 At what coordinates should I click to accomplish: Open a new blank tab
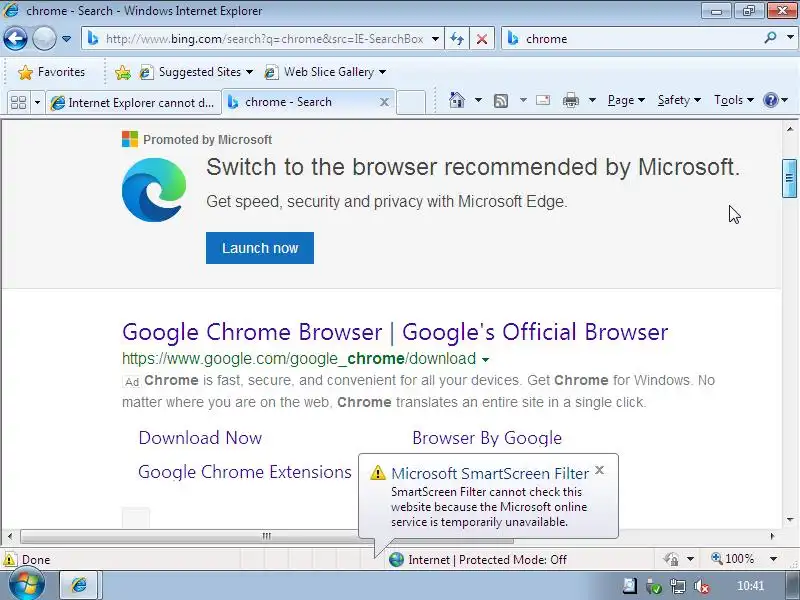(x=411, y=102)
